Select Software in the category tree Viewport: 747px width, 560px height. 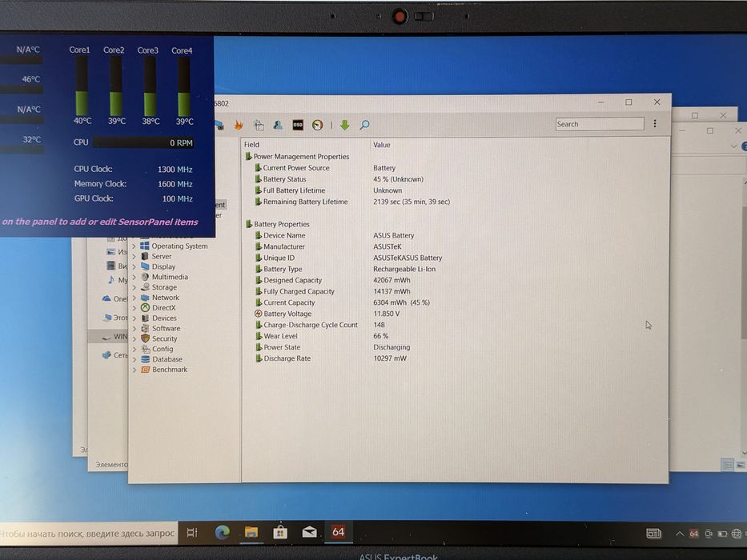coord(167,329)
